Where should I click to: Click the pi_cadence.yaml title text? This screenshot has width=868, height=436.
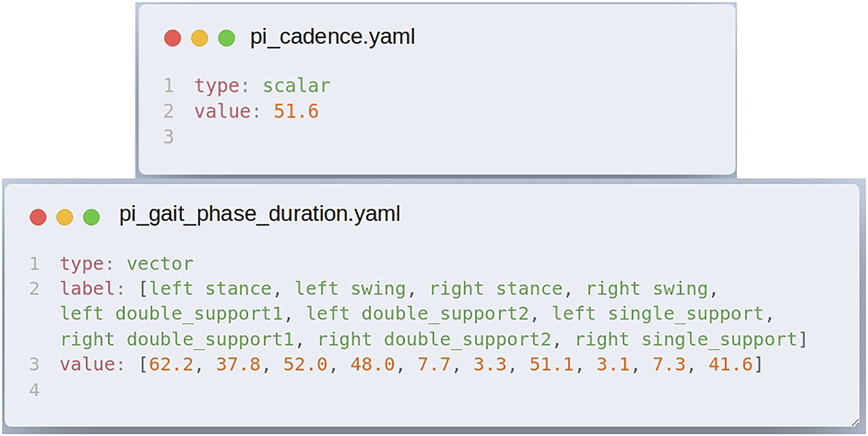332,37
